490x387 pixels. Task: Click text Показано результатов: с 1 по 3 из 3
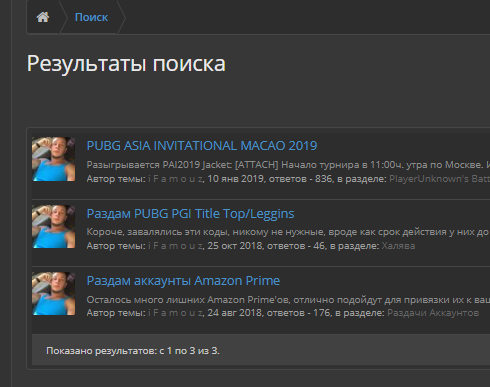tap(133, 351)
